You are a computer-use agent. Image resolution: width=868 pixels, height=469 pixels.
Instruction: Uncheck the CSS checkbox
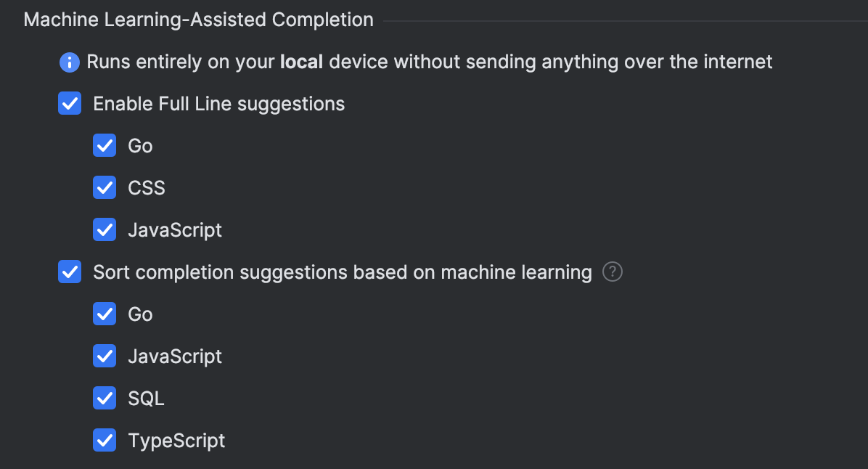(x=105, y=187)
